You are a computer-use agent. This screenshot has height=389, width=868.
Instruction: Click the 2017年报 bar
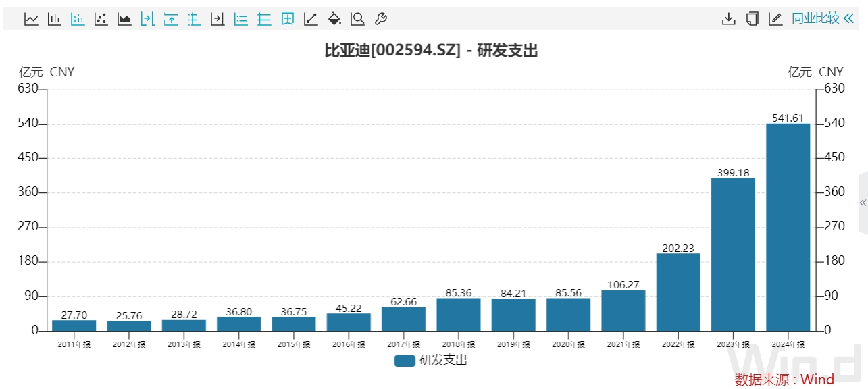click(x=404, y=319)
